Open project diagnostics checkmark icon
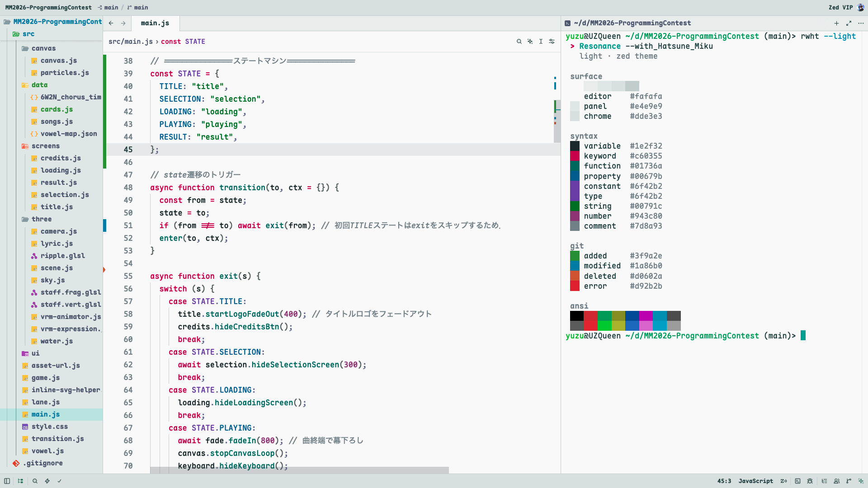This screenshot has height=488, width=868. tap(60, 481)
